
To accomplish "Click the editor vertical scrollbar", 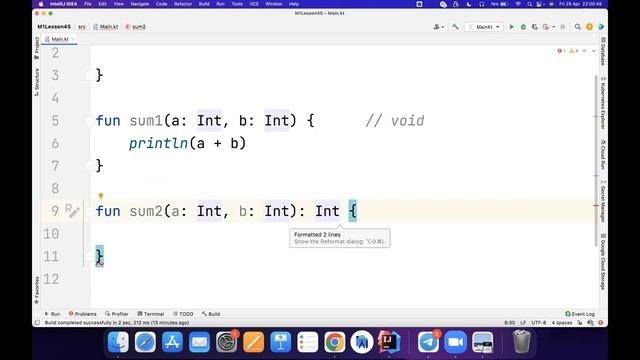I will (x=596, y=160).
